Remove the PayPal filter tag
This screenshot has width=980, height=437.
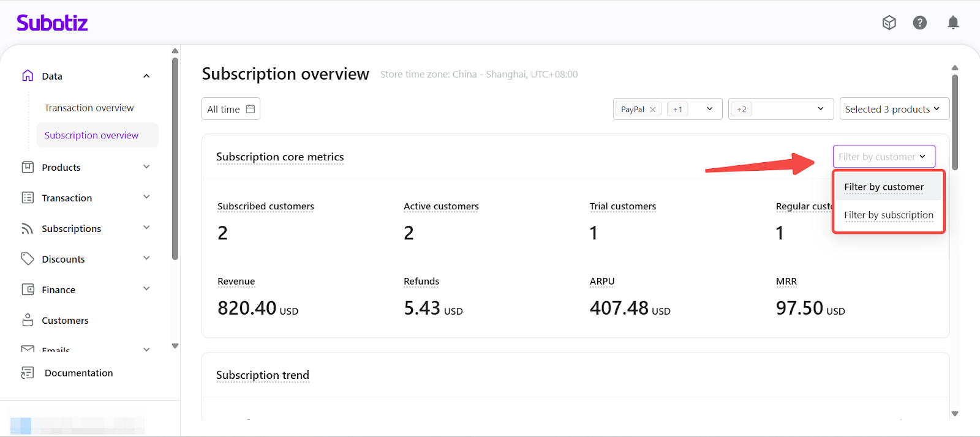[x=652, y=110]
